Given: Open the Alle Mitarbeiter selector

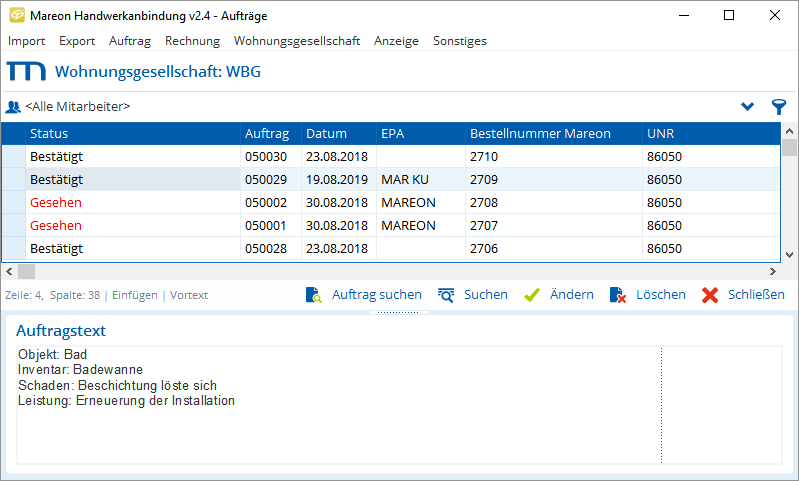Looking at the screenshot, I should (x=78, y=106).
